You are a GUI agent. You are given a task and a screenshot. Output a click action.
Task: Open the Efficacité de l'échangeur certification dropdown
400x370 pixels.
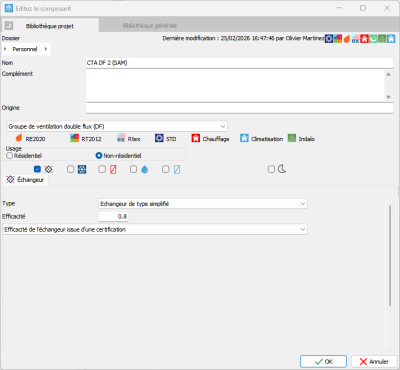tap(155, 229)
